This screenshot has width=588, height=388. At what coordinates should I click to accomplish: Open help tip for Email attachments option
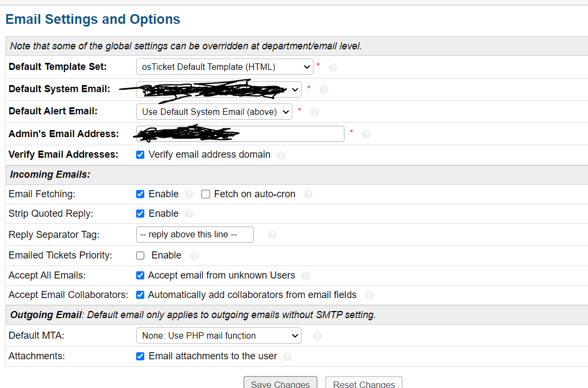(287, 357)
